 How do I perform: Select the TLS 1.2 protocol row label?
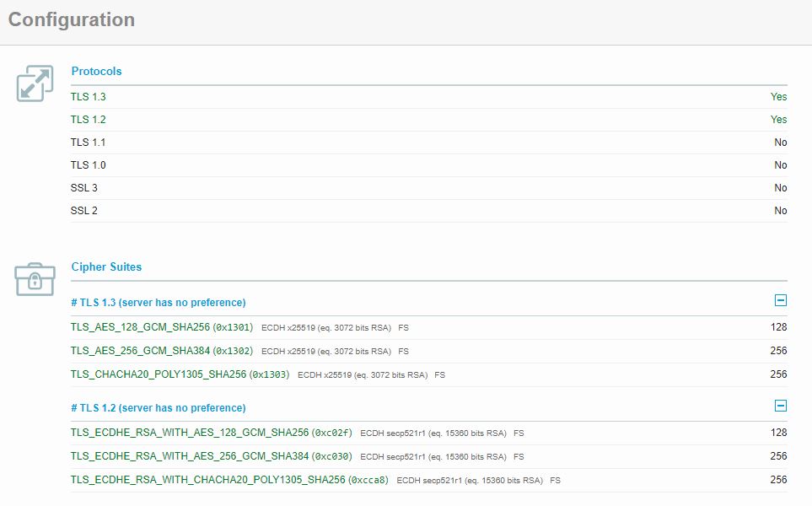click(x=88, y=120)
